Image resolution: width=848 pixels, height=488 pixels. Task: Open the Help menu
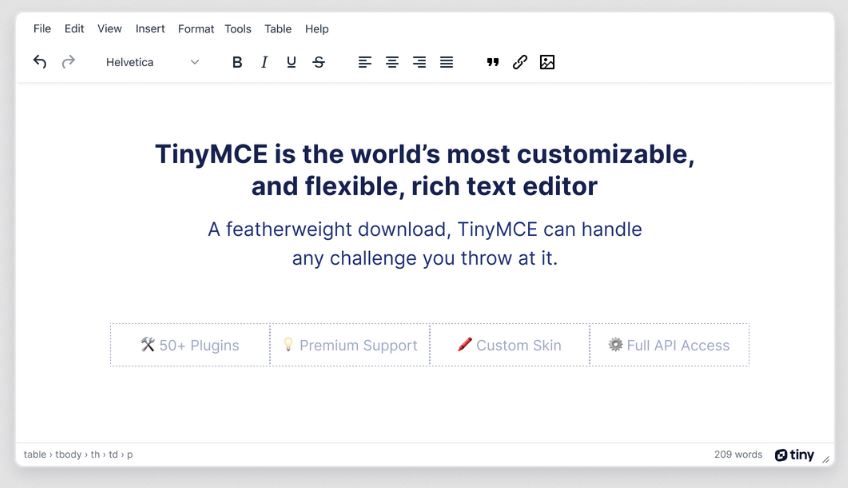(317, 29)
